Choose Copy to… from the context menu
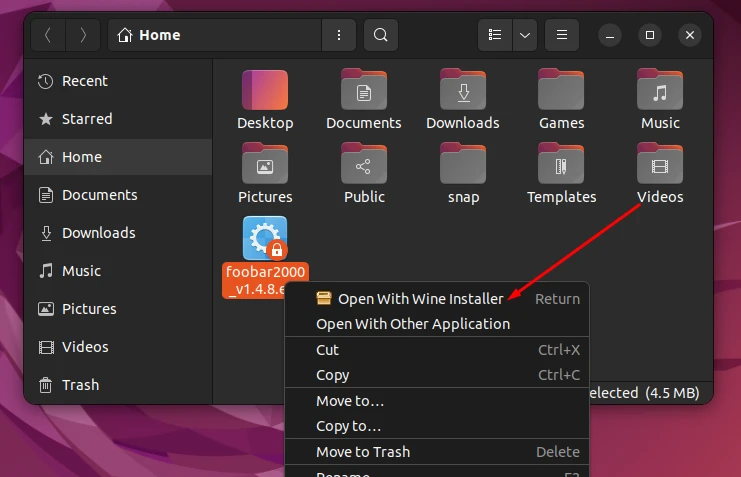Image resolution: width=741 pixels, height=477 pixels. pyautogui.click(x=437, y=426)
